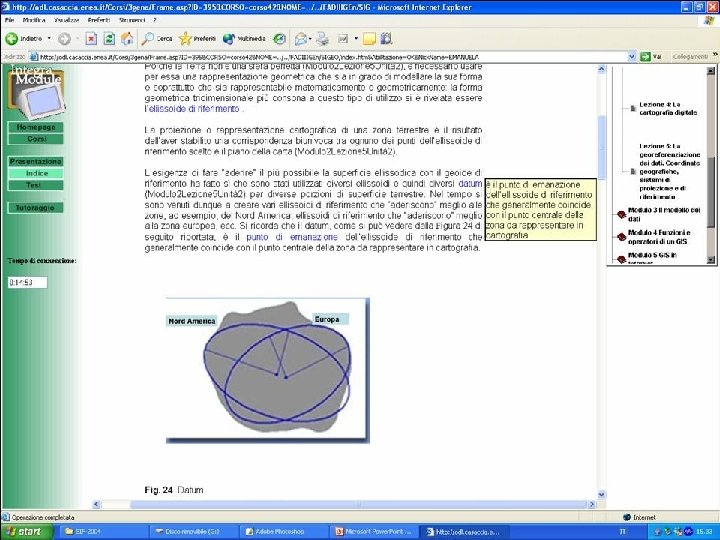Open mail button dropdown arrow
Viewport: 720px width, 540px height.
pos(310,39)
